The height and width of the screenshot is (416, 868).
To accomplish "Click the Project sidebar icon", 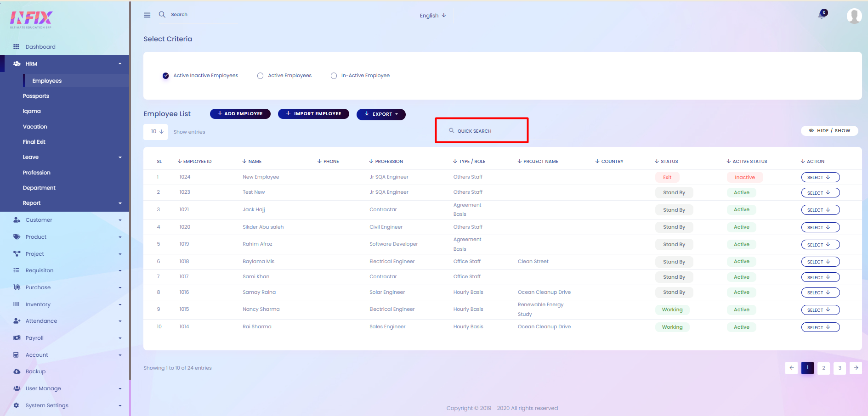I will (x=17, y=254).
